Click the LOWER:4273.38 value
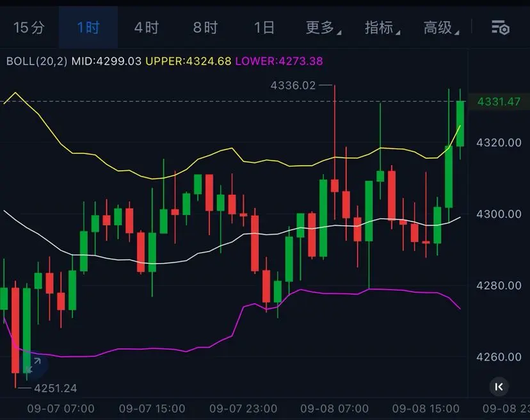Screen dimensions: 530x420 tap(279, 61)
